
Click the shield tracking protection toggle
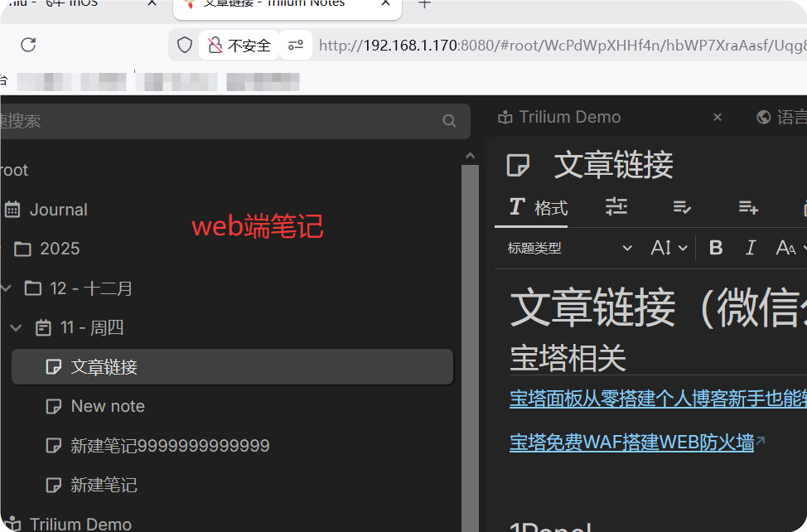184,45
